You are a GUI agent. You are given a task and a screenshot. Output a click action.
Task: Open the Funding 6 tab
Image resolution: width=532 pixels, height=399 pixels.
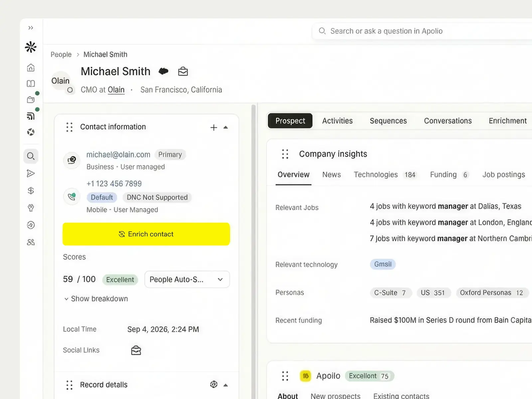[x=450, y=175]
